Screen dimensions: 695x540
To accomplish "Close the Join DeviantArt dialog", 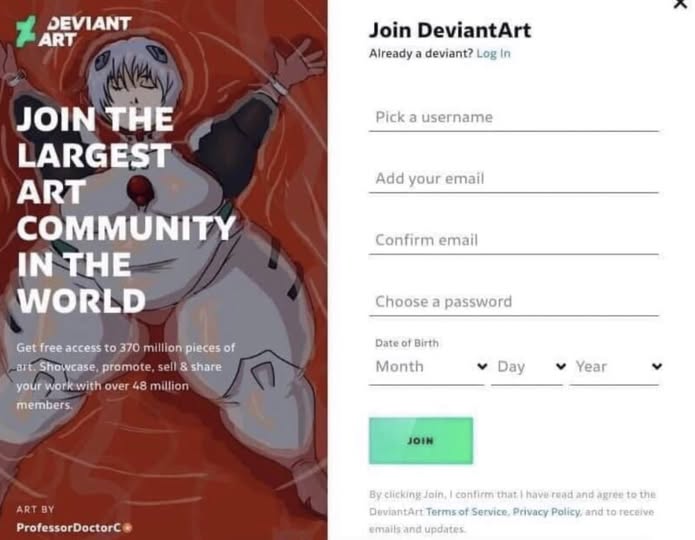I will point(680,4).
